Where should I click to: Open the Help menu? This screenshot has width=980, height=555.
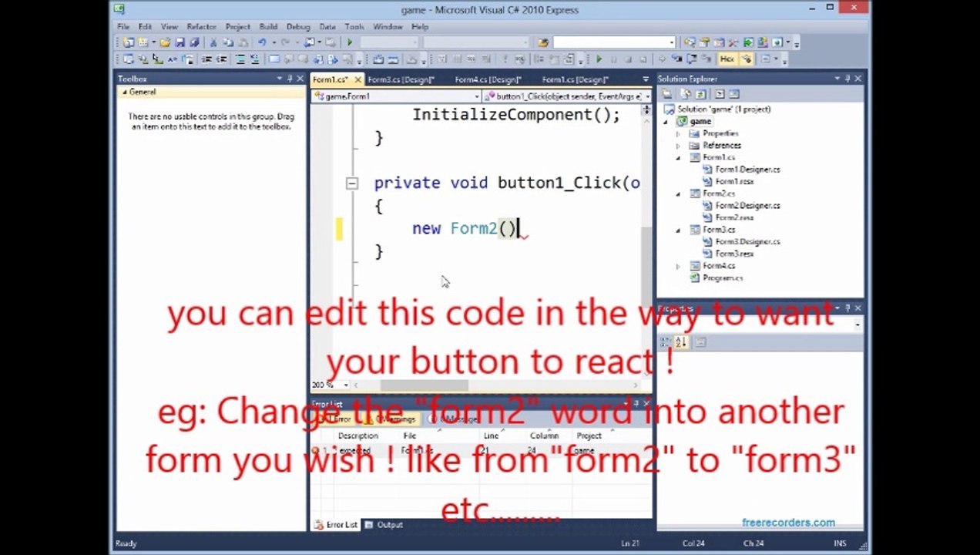(x=420, y=26)
